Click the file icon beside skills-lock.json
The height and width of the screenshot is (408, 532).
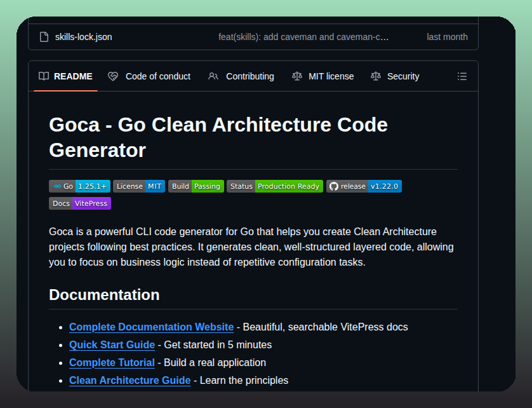pos(44,37)
